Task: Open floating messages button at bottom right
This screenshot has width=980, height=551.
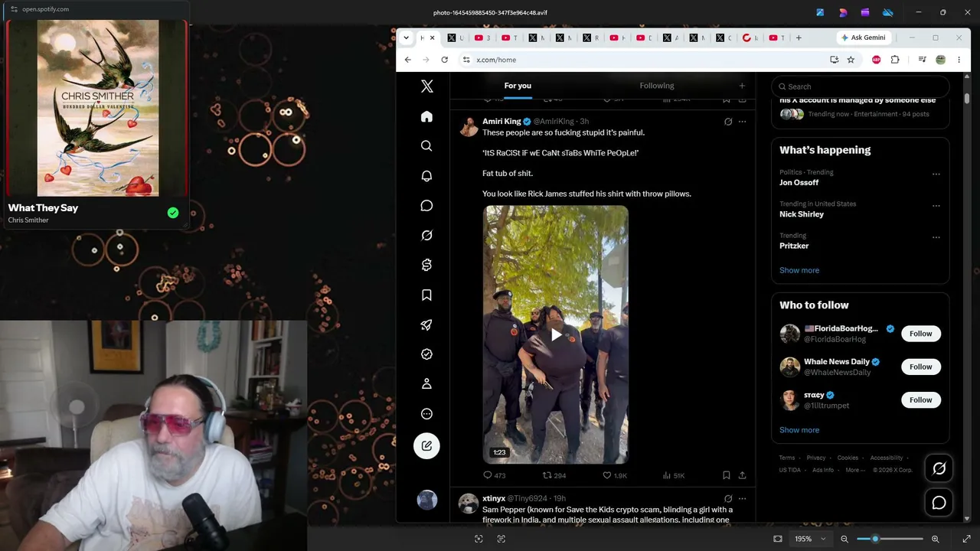Action: [x=939, y=503]
